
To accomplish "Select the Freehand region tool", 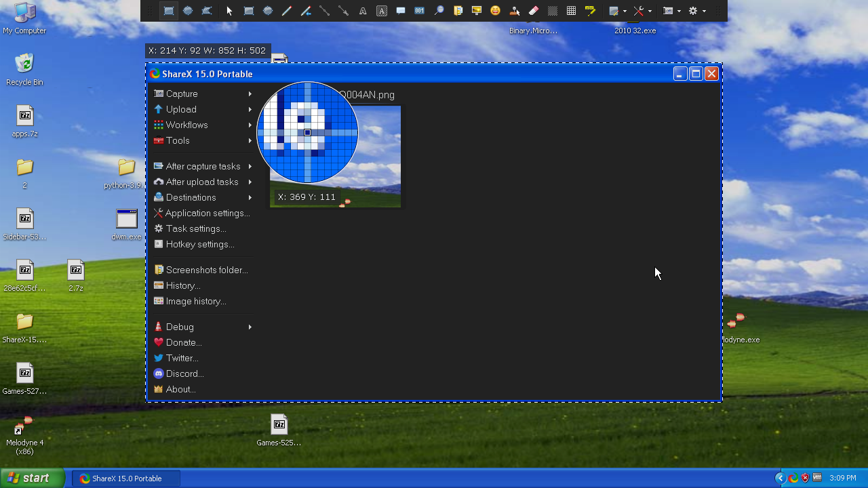I will (207, 11).
